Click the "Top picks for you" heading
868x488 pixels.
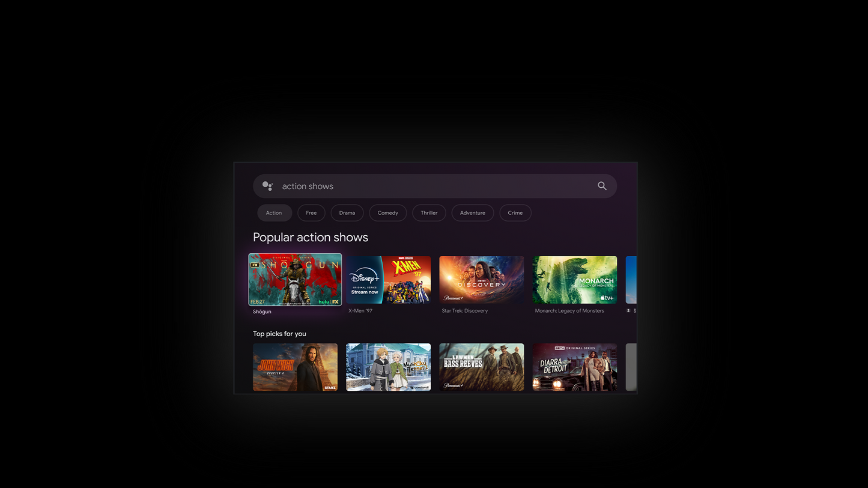click(x=279, y=334)
